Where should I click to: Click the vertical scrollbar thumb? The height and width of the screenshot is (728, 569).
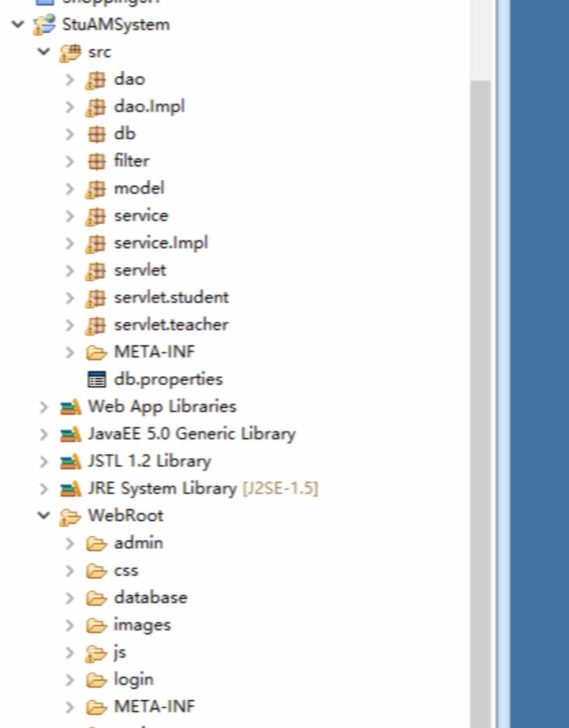(x=480, y=404)
